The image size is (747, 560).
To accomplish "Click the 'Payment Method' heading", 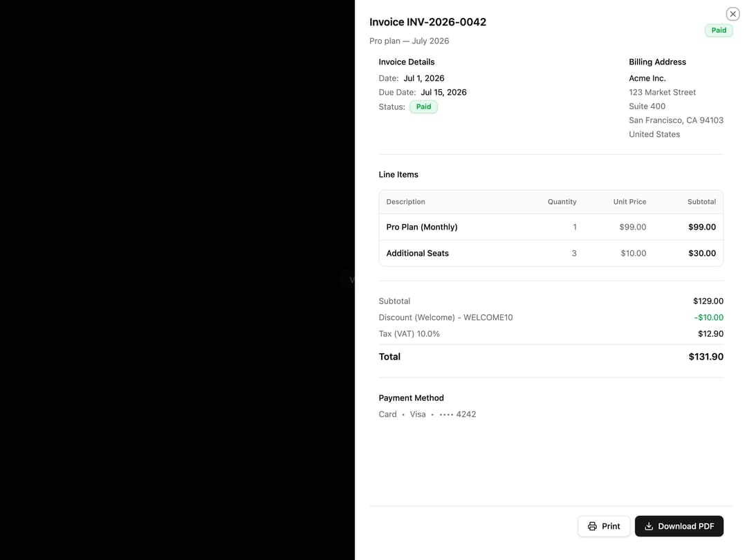I will point(411,398).
